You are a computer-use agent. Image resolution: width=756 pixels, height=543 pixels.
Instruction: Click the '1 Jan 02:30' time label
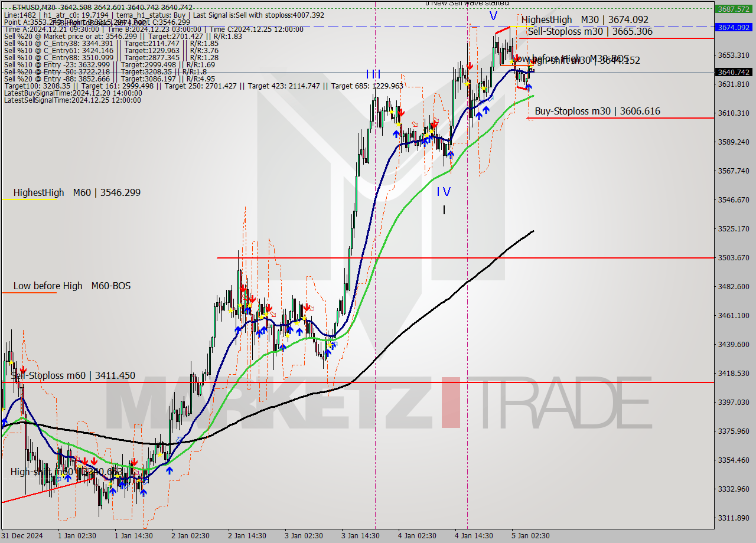point(77,536)
